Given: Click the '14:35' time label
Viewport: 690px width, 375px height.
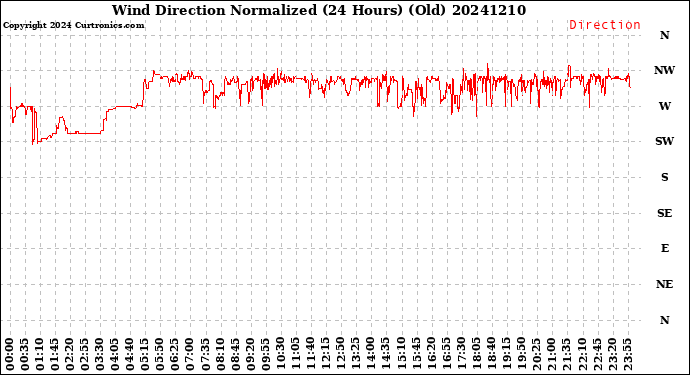Looking at the screenshot, I should pyautogui.click(x=386, y=354).
